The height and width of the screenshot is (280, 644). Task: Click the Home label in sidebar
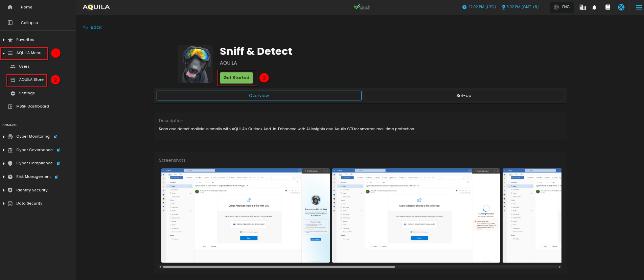click(27, 7)
